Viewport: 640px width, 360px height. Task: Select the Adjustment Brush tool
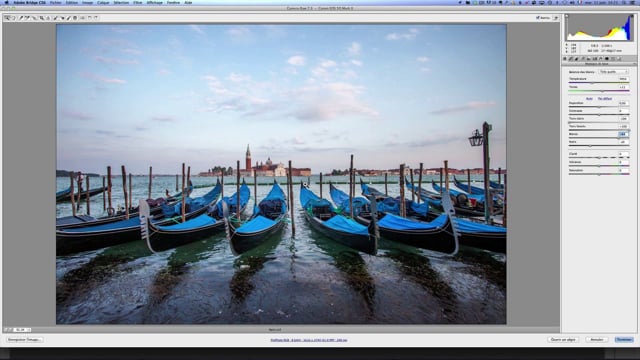[69, 18]
